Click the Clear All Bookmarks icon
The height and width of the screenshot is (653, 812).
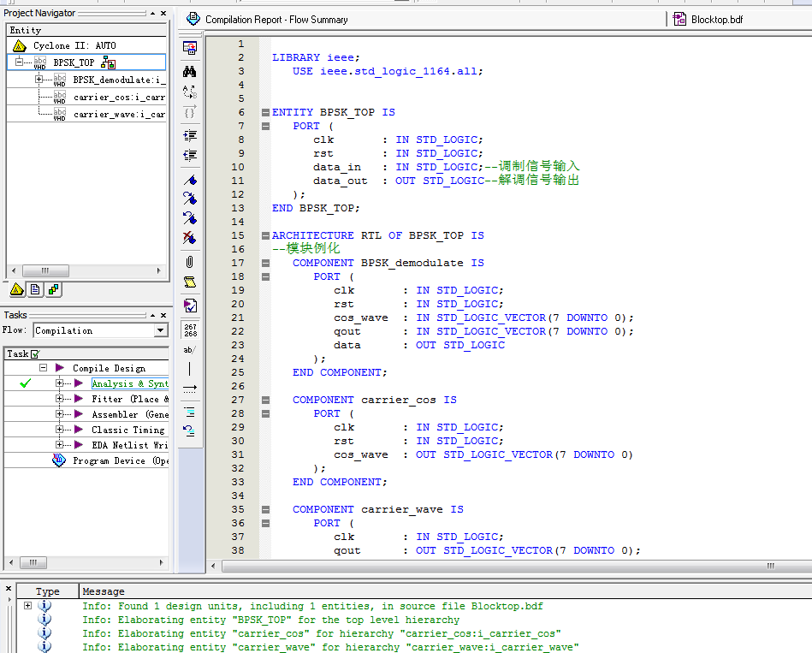coord(190,238)
